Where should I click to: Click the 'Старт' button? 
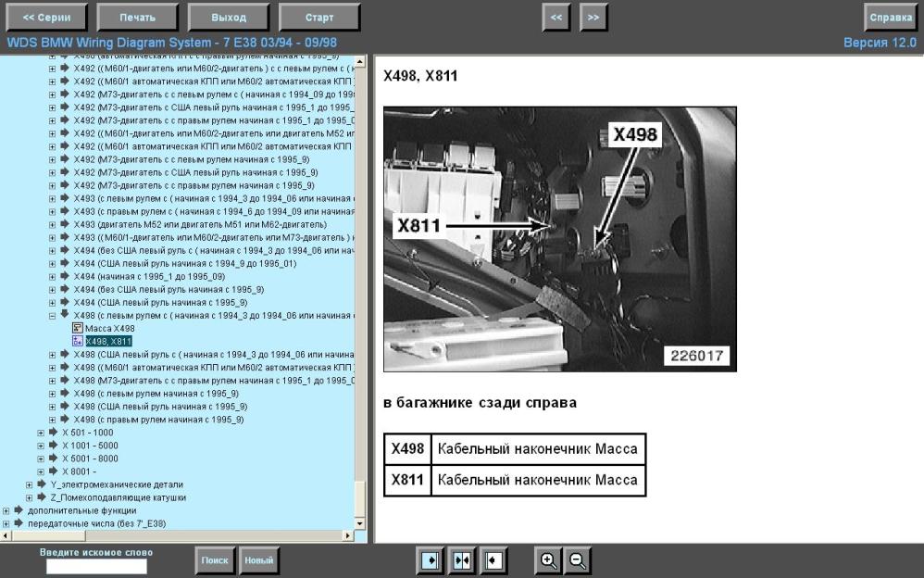click(319, 17)
